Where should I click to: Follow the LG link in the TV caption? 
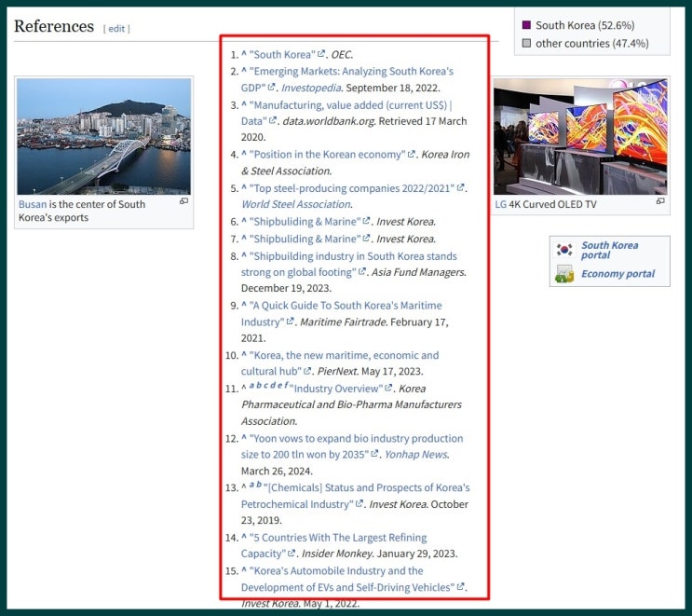point(500,204)
